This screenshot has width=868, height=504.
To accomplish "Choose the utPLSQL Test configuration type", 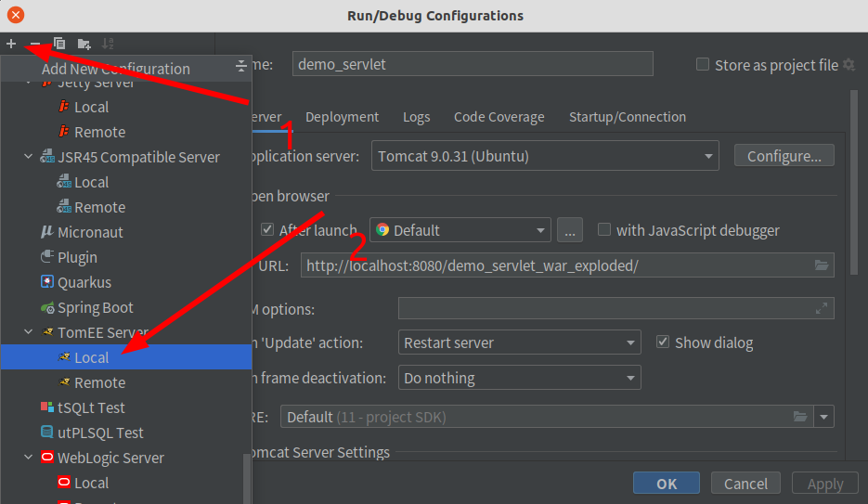I will (x=126, y=433).
